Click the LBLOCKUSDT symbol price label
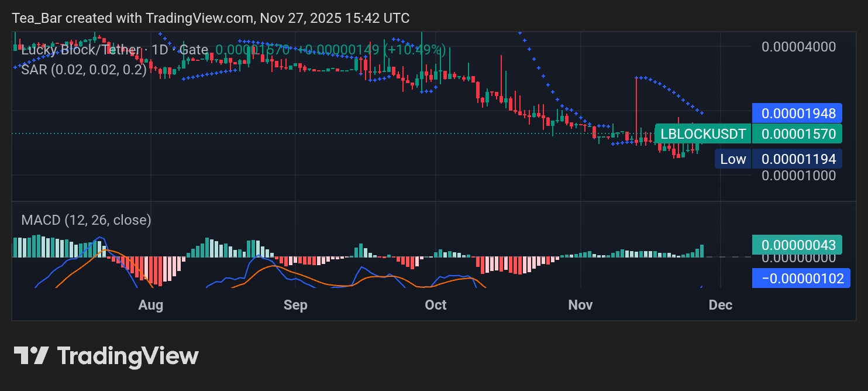Screen dimensions: 868x391 tap(703, 134)
